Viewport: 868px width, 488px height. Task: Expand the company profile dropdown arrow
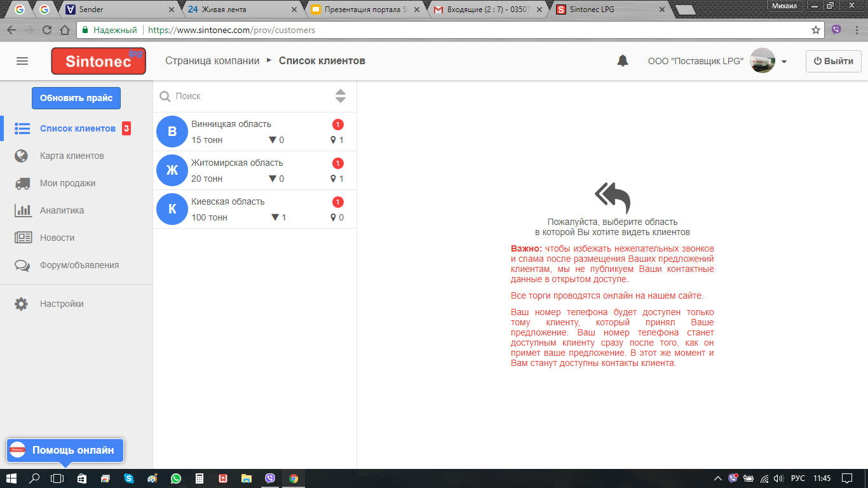click(x=784, y=62)
